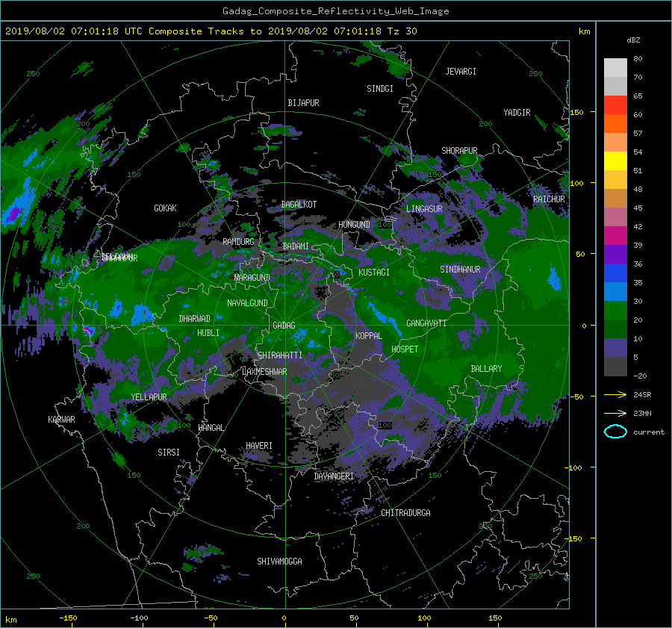Click the BAGALKOT city label
Viewport: 672px width, 628px height.
(299, 205)
